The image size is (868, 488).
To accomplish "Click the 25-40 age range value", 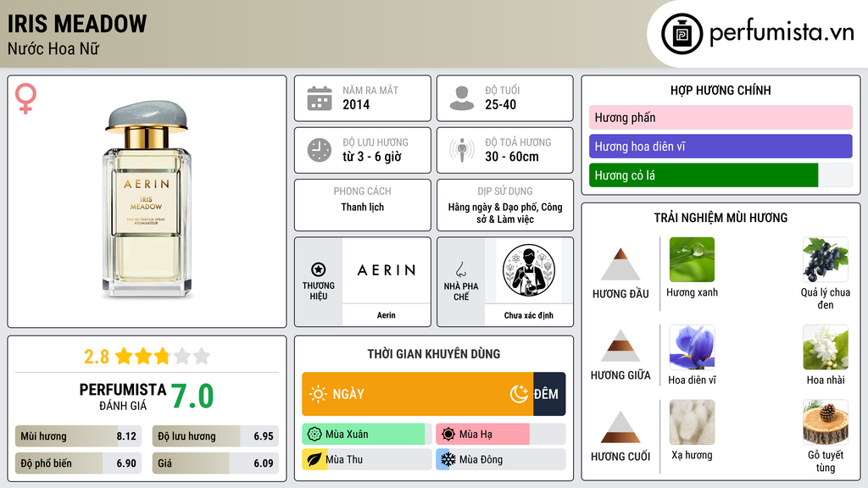I will [500, 104].
